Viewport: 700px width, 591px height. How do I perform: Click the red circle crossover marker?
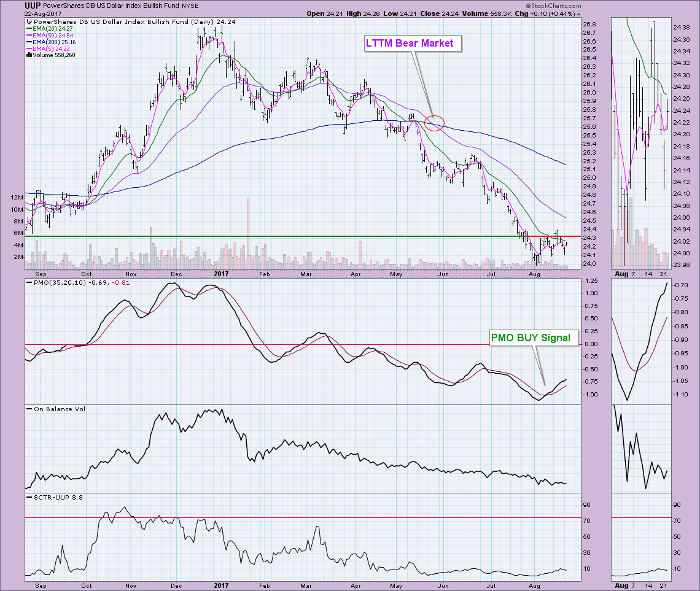pos(435,123)
